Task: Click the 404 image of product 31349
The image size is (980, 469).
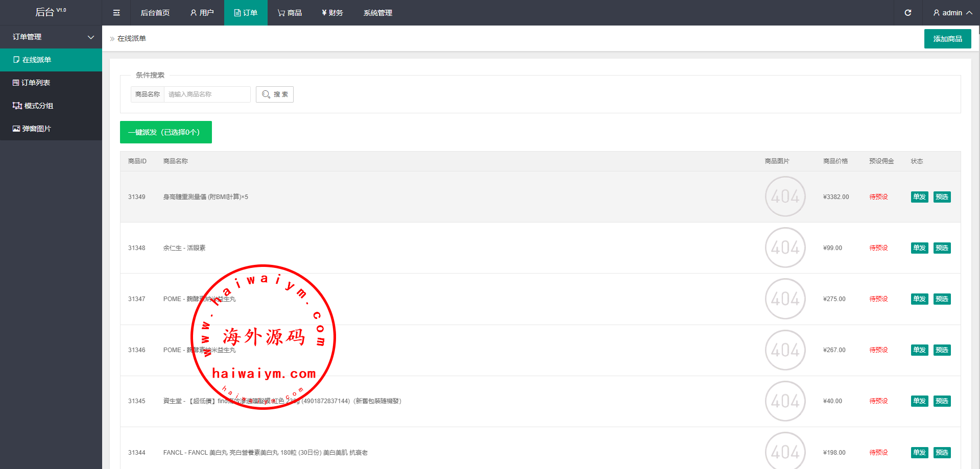Action: [785, 196]
